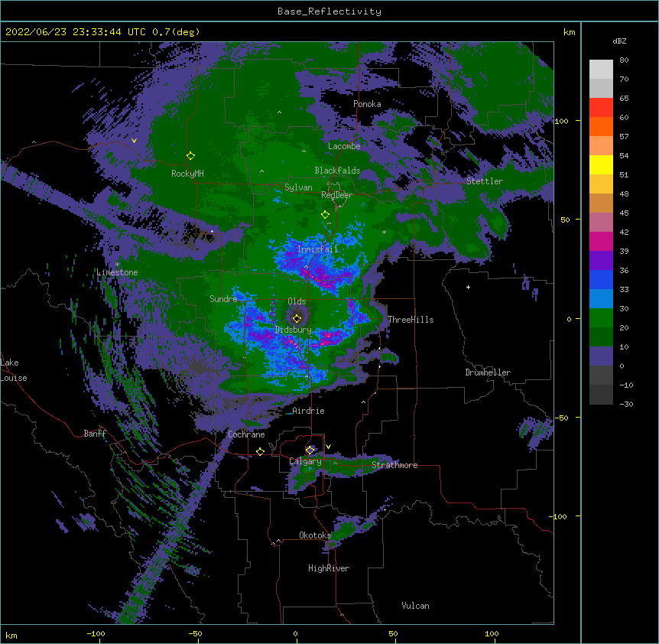Viewport: 659px width, 644px height.
Task: Click the 80 value in the dBZ legend
Action: pos(624,60)
